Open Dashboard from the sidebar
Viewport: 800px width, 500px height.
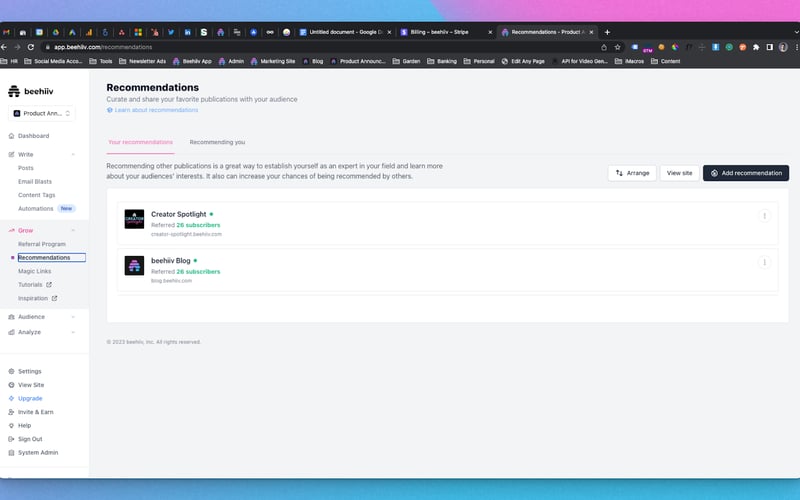[x=34, y=136]
